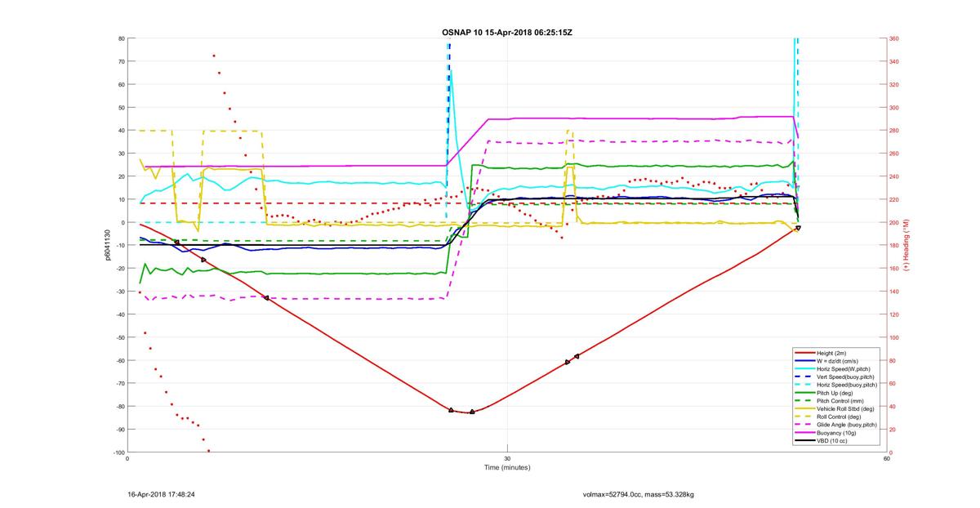Click the -90 tick on left axis
Screen dimensions: 980x508
coord(119,430)
